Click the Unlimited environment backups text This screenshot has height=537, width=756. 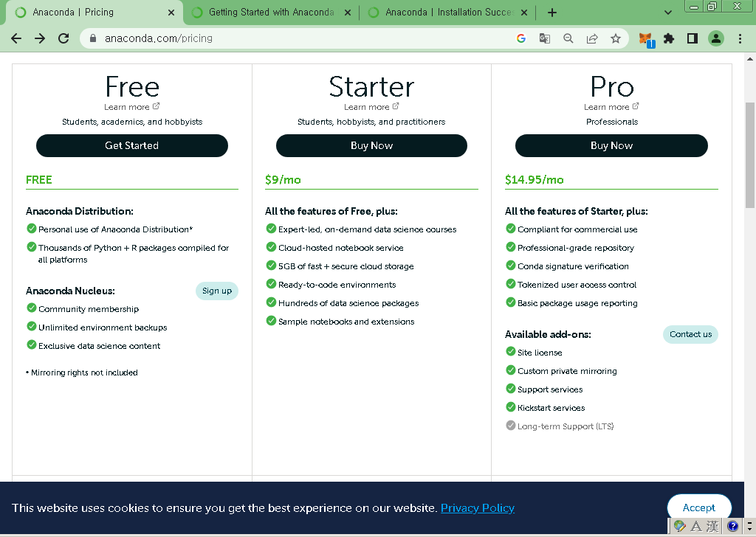click(x=103, y=328)
